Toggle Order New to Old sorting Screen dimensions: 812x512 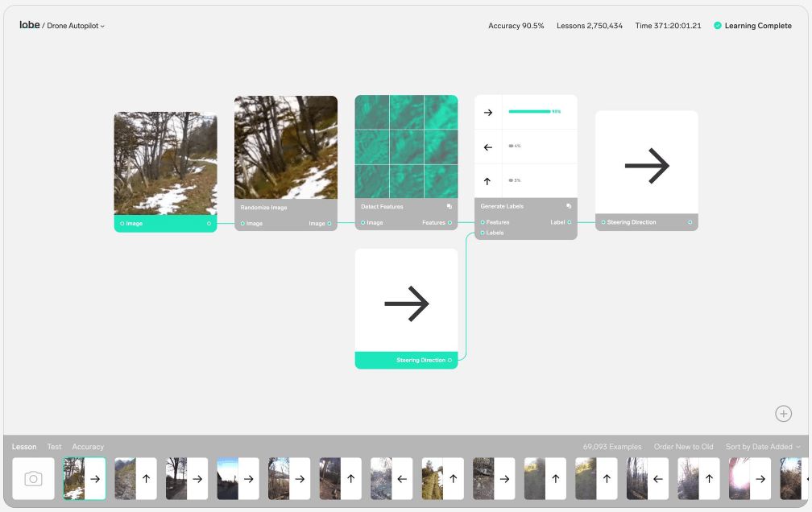click(683, 447)
